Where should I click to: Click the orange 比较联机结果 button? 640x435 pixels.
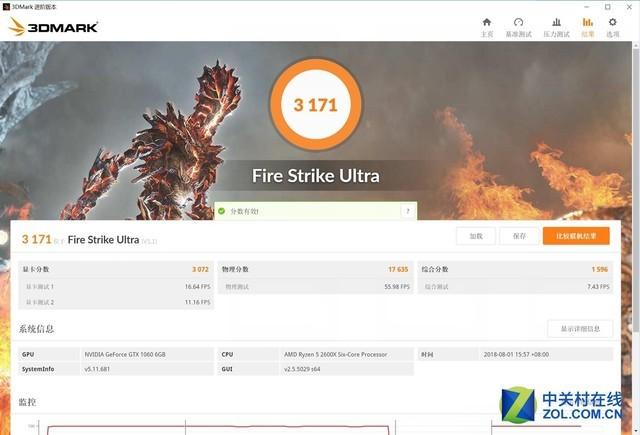pyautogui.click(x=576, y=236)
